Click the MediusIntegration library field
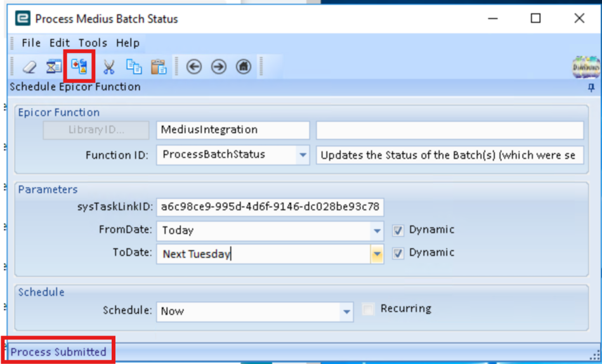Screen dimensions: 602x364 pos(233,130)
